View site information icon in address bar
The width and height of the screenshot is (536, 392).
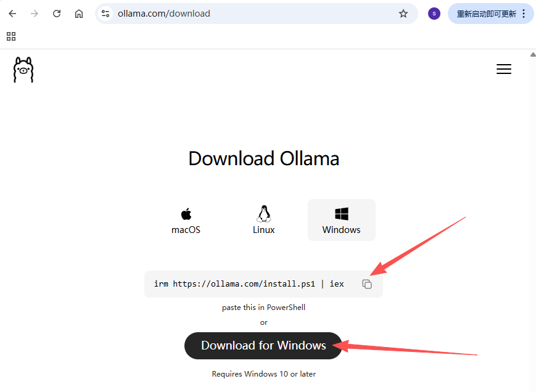point(105,14)
